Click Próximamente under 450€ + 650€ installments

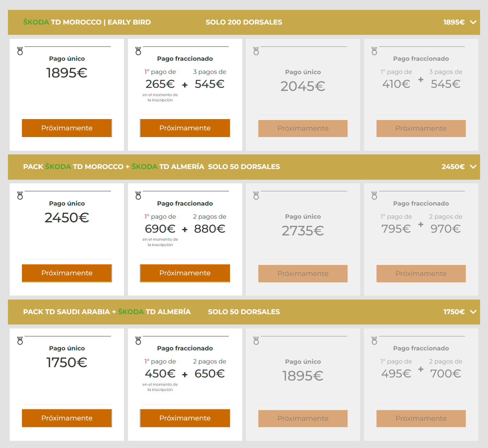pyautogui.click(x=185, y=418)
